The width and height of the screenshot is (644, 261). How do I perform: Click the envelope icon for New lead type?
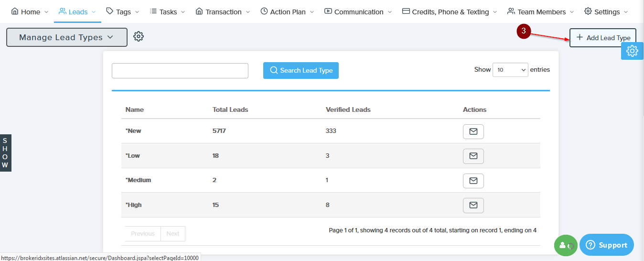click(x=473, y=131)
